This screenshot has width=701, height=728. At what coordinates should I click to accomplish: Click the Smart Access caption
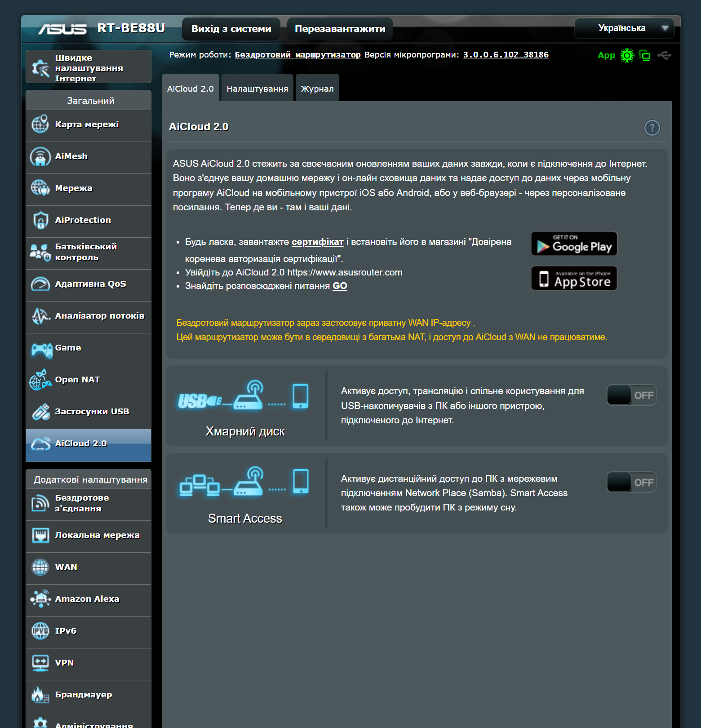tap(245, 519)
